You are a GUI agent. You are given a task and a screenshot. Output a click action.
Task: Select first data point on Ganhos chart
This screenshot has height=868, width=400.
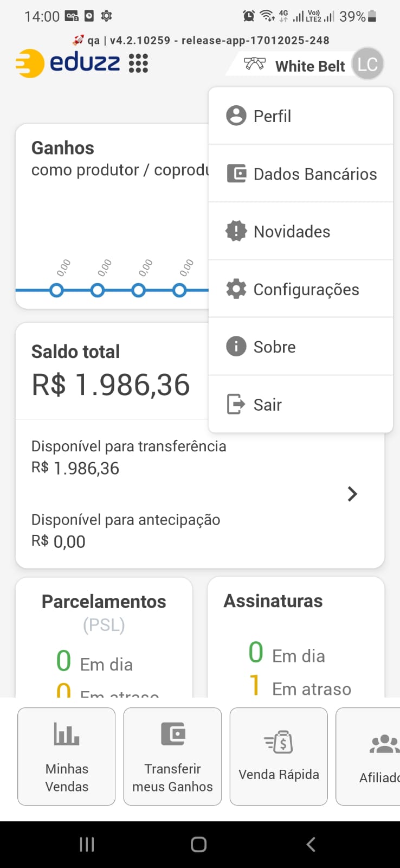(x=56, y=290)
